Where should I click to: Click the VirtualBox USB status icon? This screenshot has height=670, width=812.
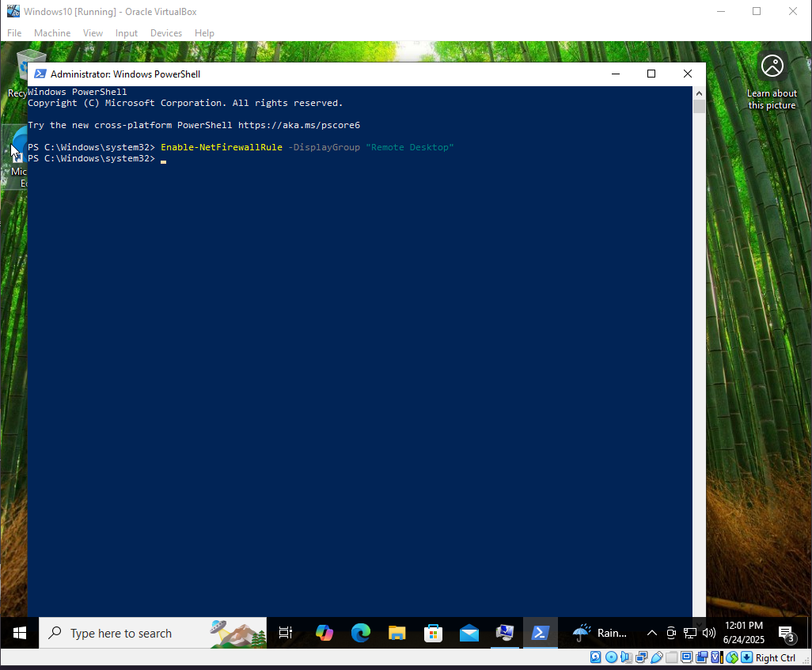pos(657,657)
